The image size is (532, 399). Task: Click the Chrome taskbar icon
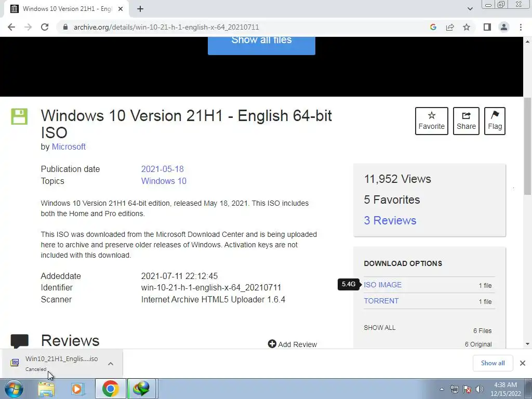(110, 389)
